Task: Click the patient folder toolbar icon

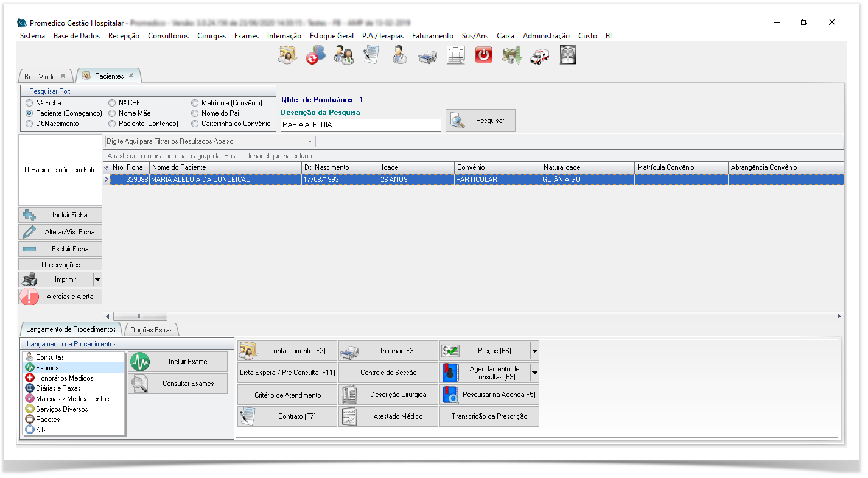Action: [287, 56]
